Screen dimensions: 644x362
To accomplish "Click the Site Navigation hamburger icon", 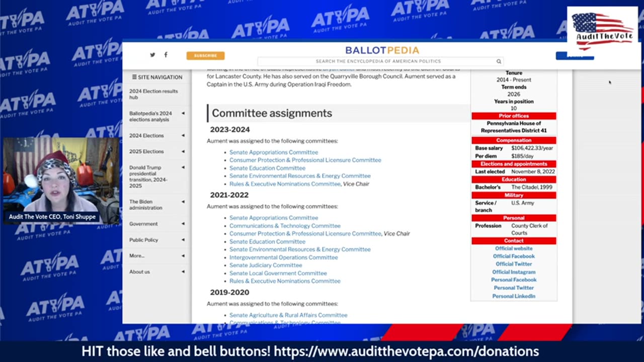I will point(134,77).
